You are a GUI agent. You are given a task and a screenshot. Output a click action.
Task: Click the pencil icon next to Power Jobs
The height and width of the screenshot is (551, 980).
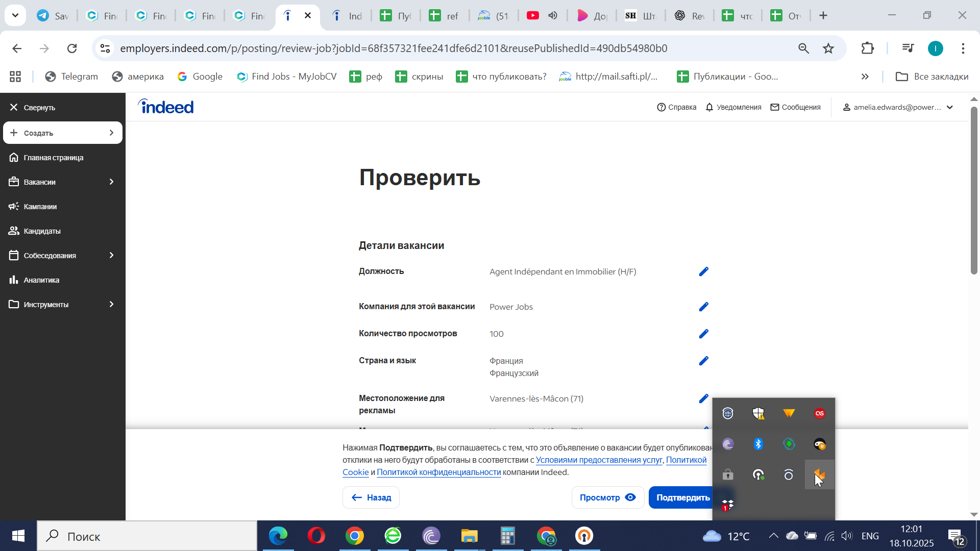(703, 307)
